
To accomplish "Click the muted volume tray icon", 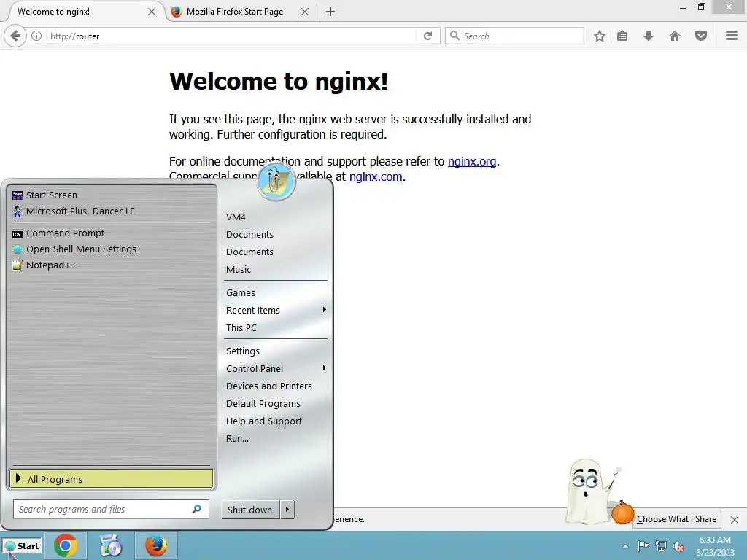I will [678, 546].
